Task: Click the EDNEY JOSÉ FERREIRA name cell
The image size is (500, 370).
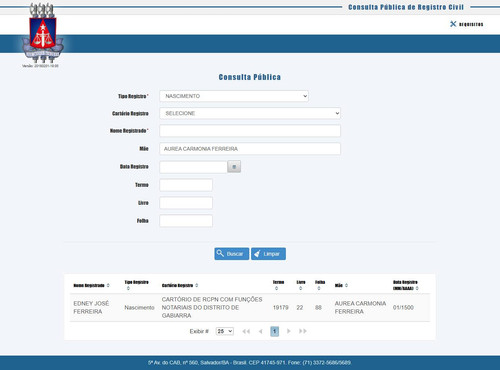Action: 91,307
